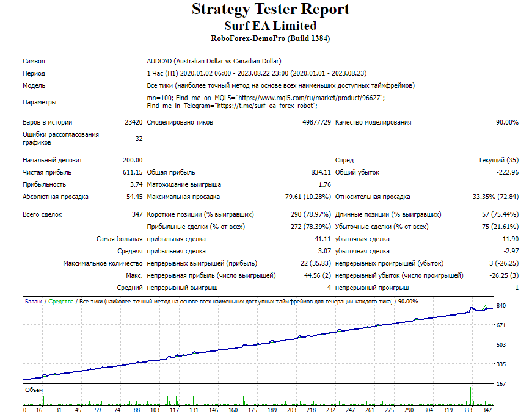Click blue 'Баланс' chart legend label
This screenshot has width=532, height=417.
click(x=34, y=302)
